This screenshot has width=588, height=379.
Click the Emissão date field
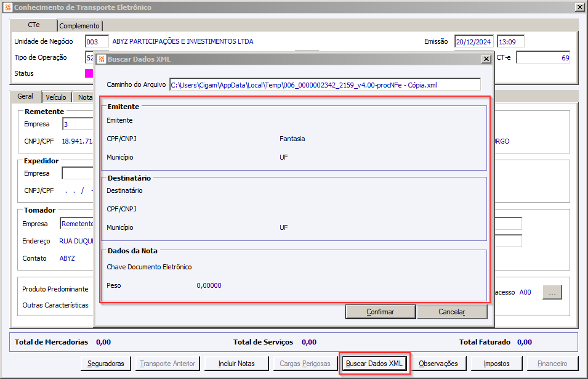tap(473, 42)
